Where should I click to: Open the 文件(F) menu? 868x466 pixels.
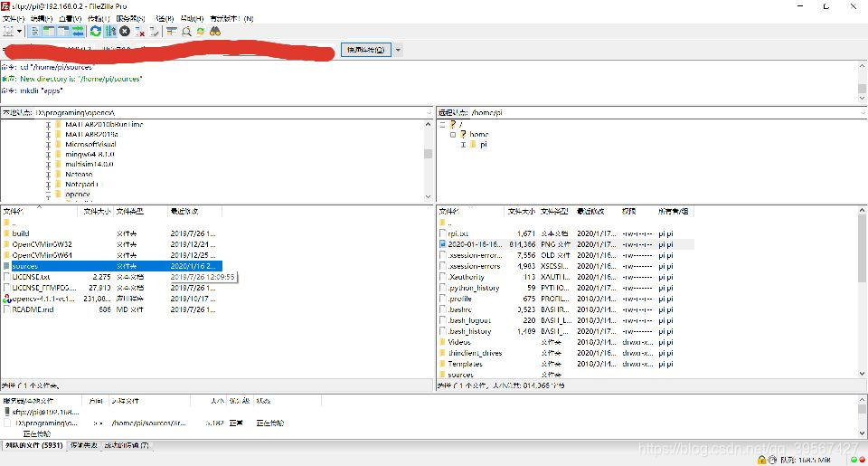(x=14, y=18)
